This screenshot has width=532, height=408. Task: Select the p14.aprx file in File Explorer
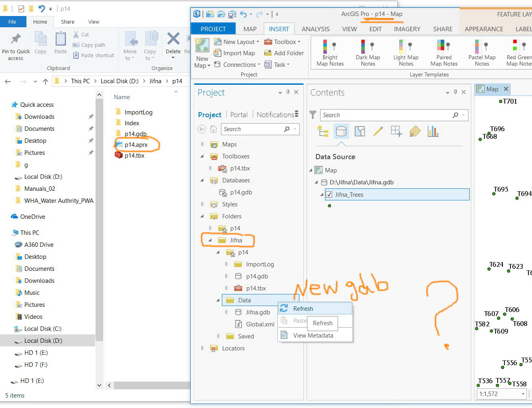tap(136, 144)
